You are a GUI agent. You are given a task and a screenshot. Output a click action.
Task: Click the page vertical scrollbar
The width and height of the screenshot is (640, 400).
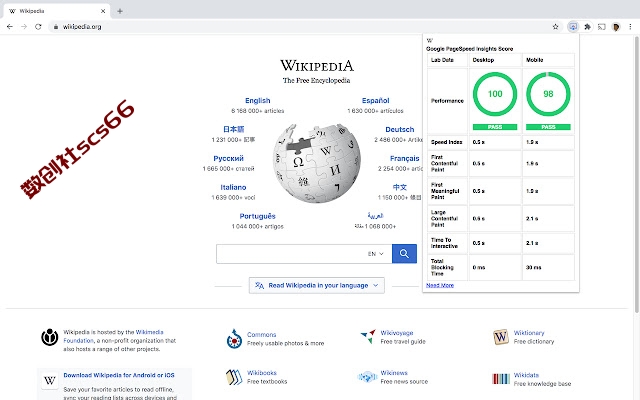click(637, 176)
